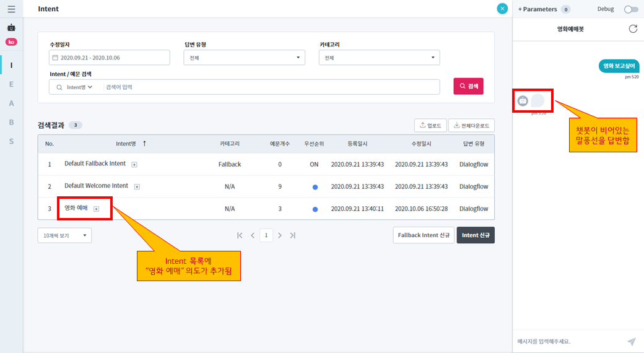Open the hamburger menu icon
This screenshot has height=353, width=644.
point(11,9)
